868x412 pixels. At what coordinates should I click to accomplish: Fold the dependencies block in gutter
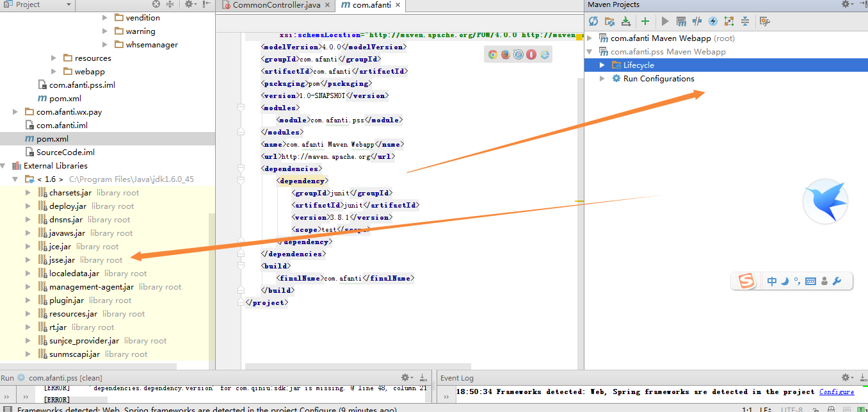(x=241, y=169)
